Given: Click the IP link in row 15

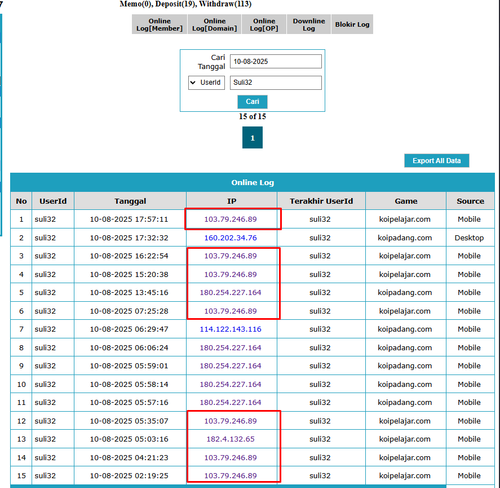Looking at the screenshot, I should click(231, 476).
